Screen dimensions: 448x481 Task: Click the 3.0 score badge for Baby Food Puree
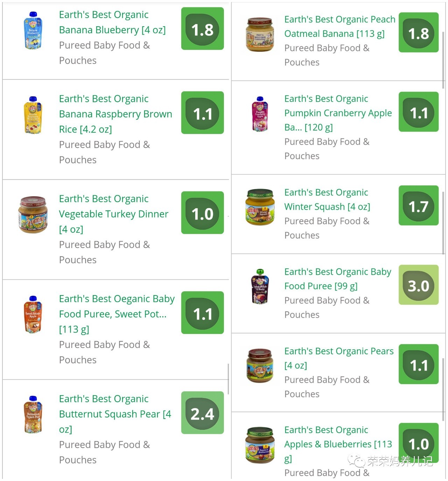[418, 285]
